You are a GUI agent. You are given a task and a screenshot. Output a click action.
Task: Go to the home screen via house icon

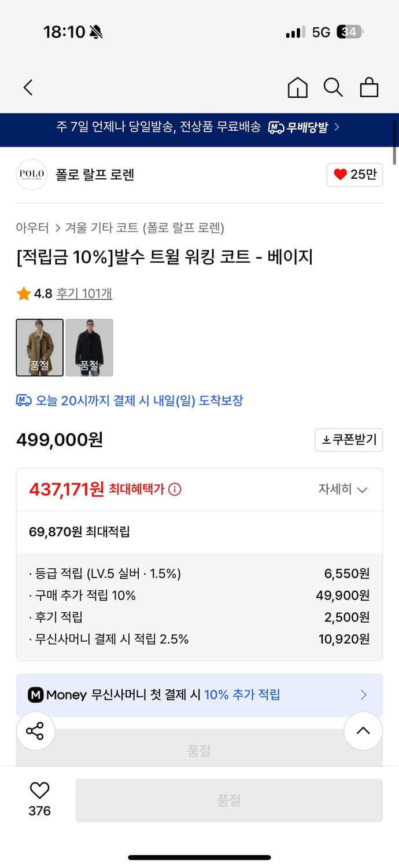(x=297, y=87)
